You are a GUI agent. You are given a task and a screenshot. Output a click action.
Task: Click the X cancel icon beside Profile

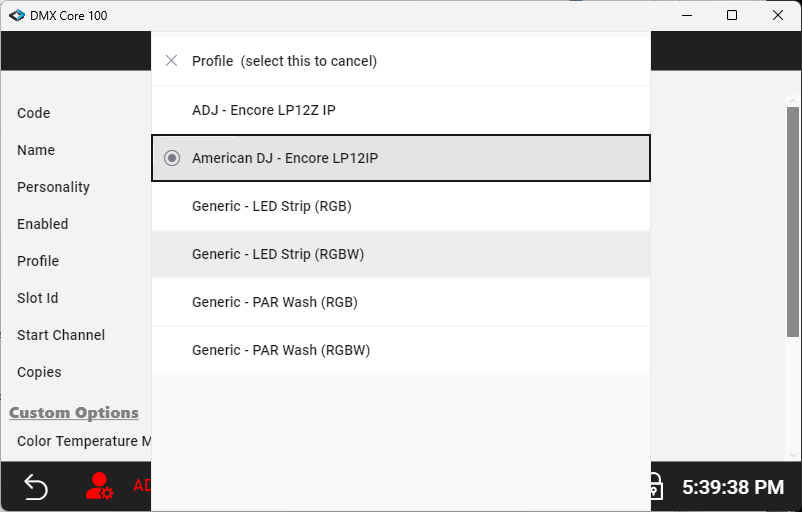(172, 61)
